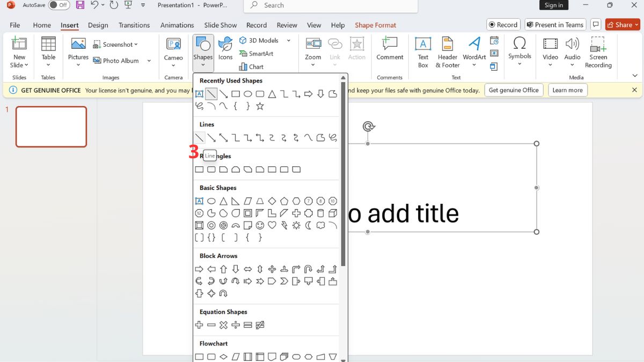Select the oval in Recently Used Shapes
Viewport: 644px width, 362px height.
click(247, 94)
